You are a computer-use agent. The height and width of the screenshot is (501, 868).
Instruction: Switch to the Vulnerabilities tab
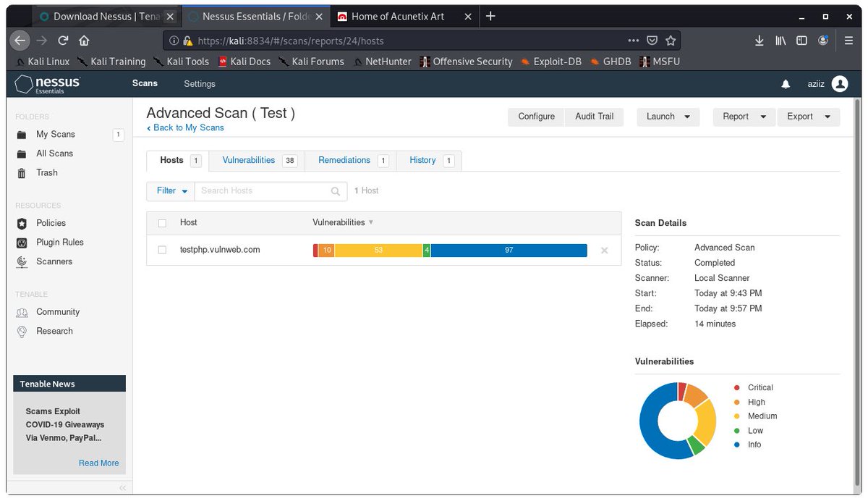pos(257,161)
